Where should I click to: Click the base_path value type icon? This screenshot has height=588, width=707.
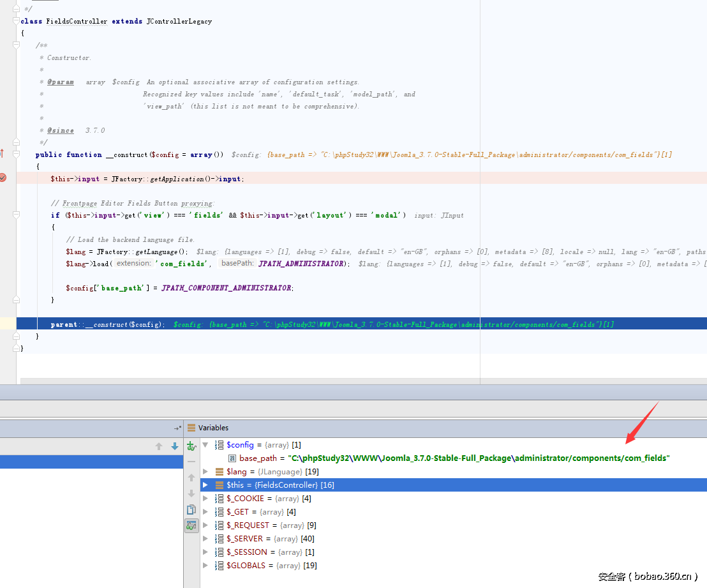(232, 458)
